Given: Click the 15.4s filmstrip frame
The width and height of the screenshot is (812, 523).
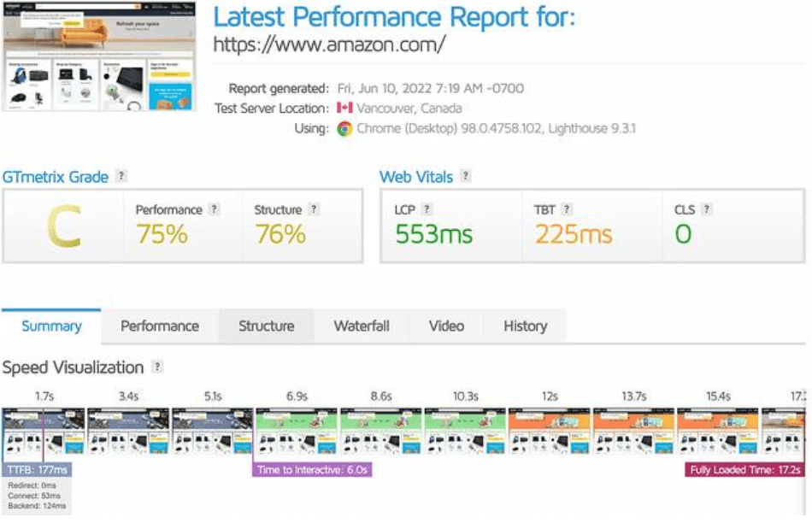Looking at the screenshot, I should (x=718, y=431).
